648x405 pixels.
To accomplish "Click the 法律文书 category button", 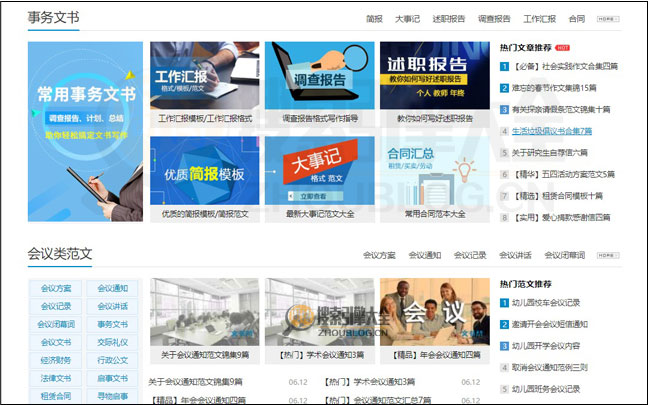I will [x=56, y=378].
